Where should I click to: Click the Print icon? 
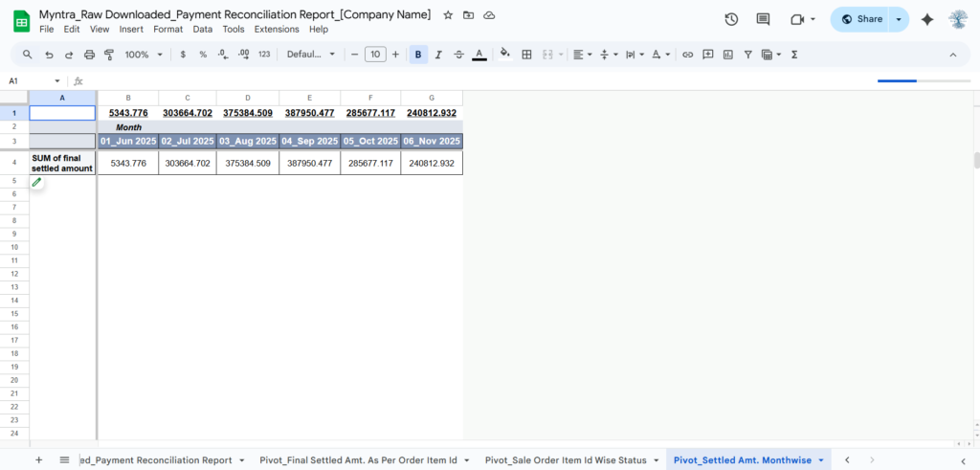[x=89, y=55]
